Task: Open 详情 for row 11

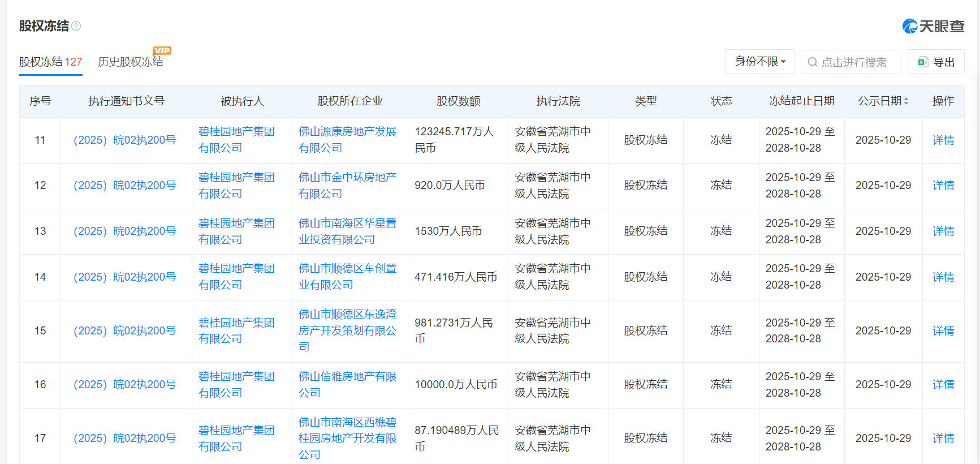Action: coord(943,140)
